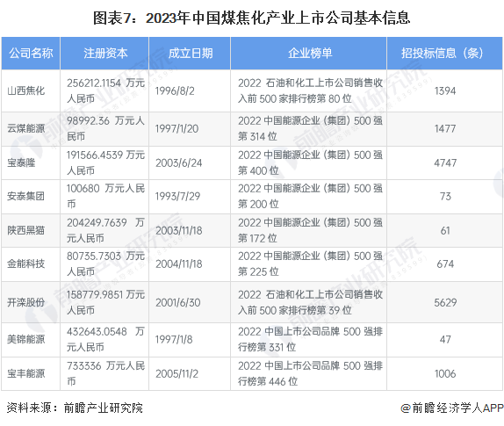The height and width of the screenshot is (426, 504).
Task: Click the 陕西黑猫 company name cell
Action: [x=31, y=230]
